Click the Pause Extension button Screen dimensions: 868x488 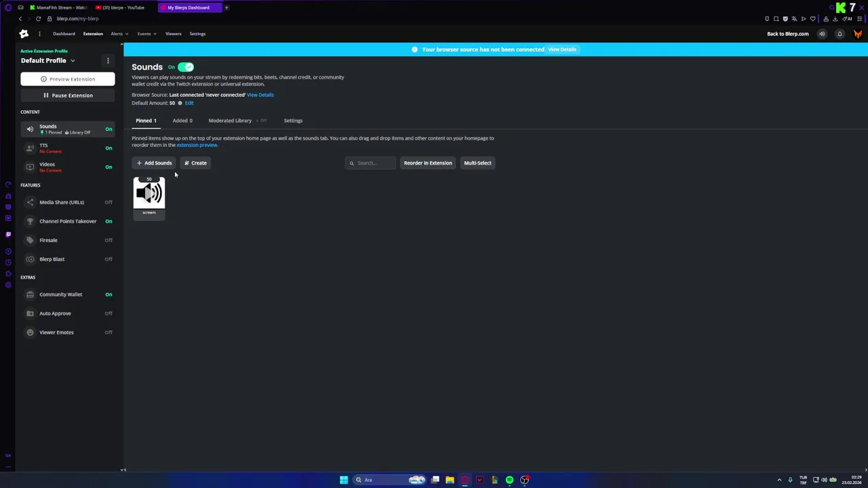coord(68,96)
